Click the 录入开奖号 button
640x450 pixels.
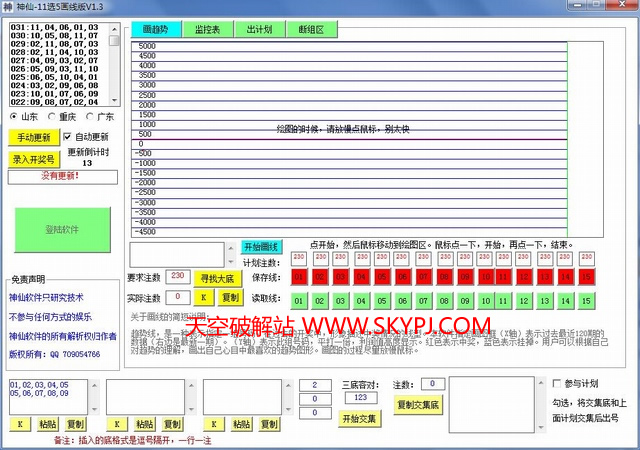34,158
